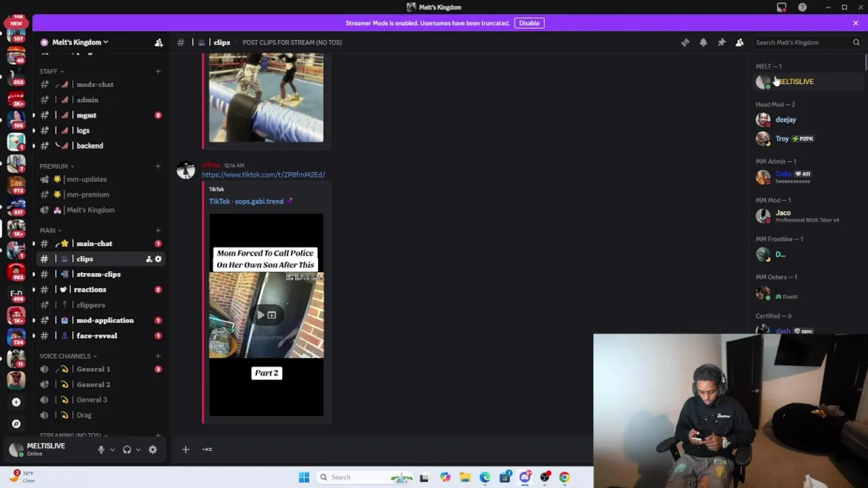
Task: Open the clippers channel
Action: coord(100,305)
